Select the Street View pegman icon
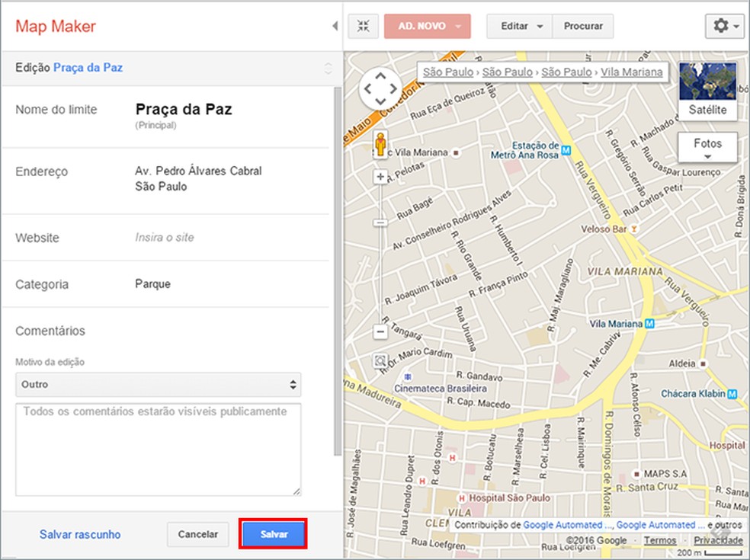Screen dimensions: 750x560 (380, 144)
